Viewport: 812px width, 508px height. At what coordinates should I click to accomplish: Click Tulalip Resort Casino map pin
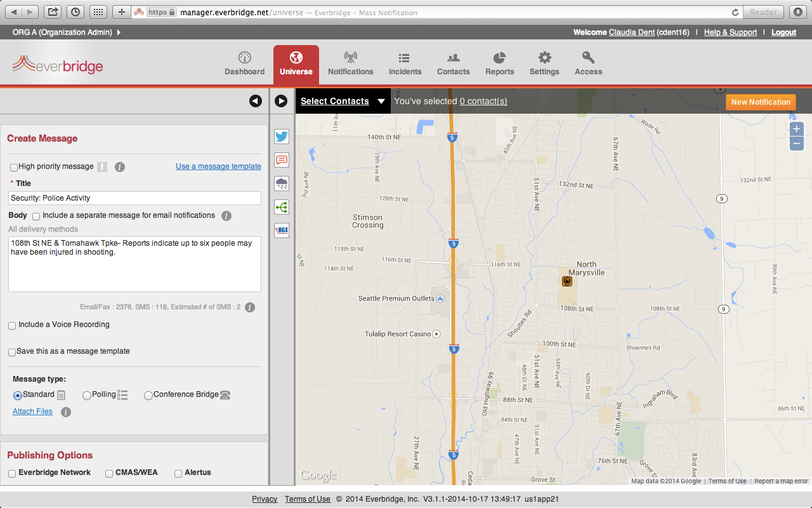(x=436, y=334)
